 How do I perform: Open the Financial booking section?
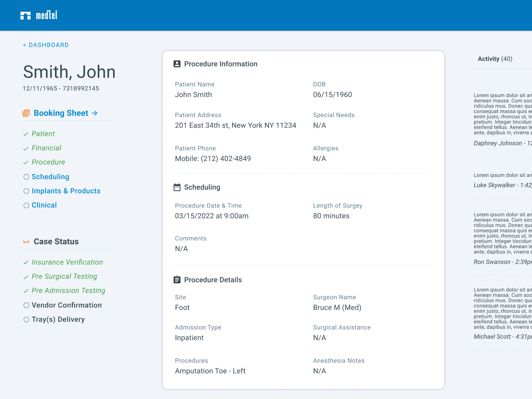47,148
